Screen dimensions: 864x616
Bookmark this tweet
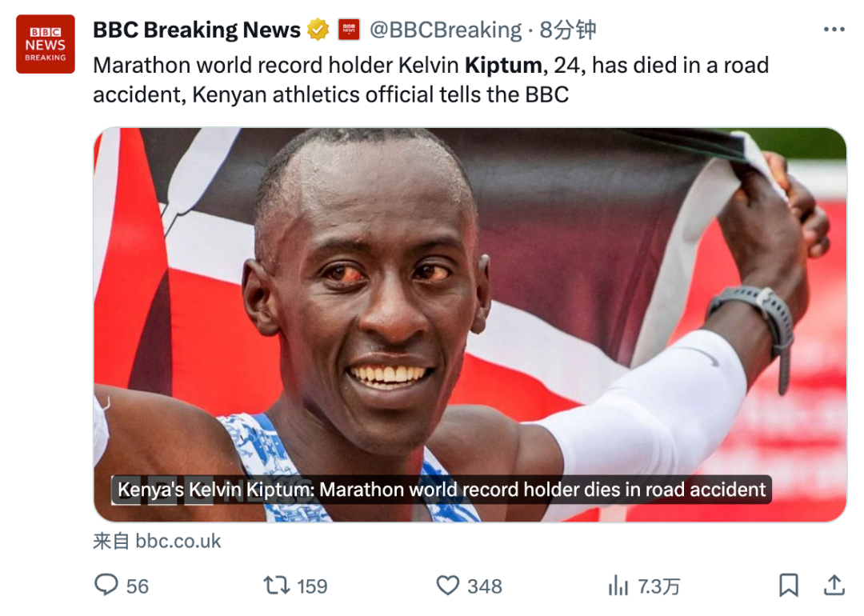tap(789, 585)
